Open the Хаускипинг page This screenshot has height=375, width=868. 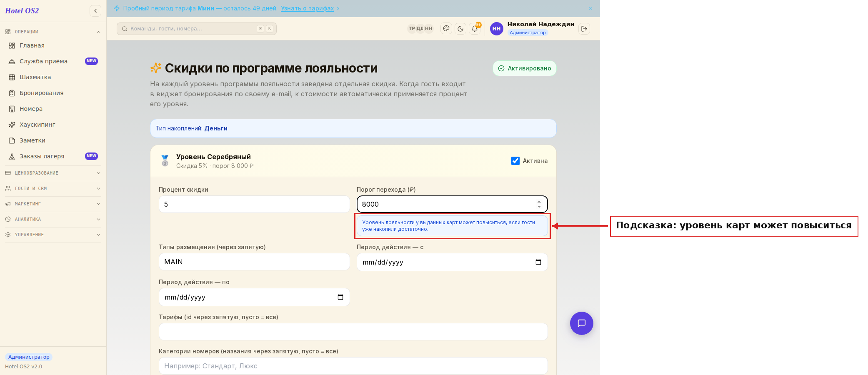[x=53, y=125]
